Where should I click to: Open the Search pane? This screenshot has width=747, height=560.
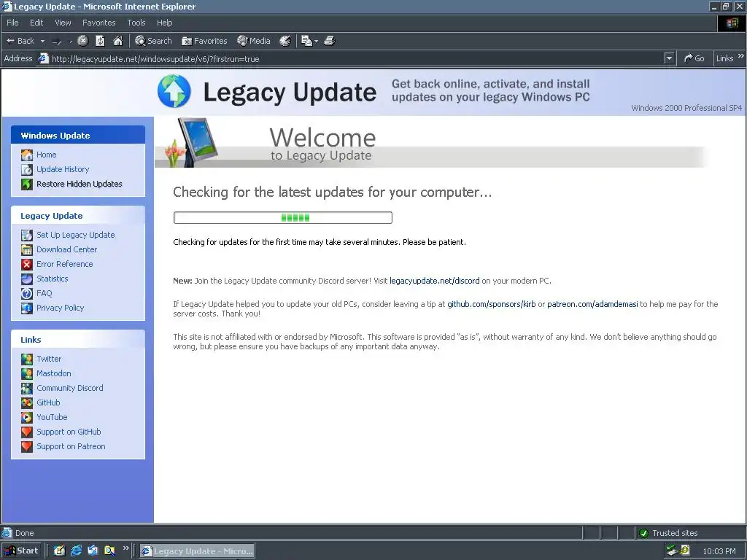click(x=153, y=41)
